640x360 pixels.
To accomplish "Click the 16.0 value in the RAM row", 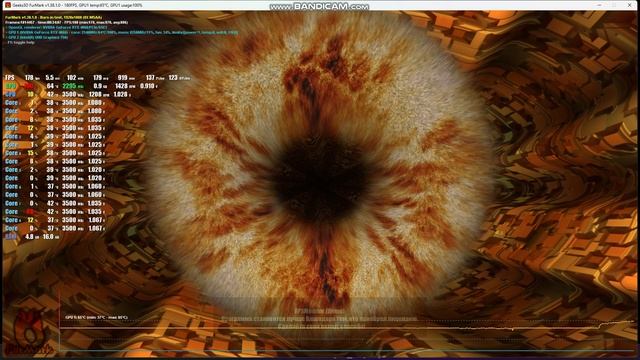I will (x=48, y=236).
